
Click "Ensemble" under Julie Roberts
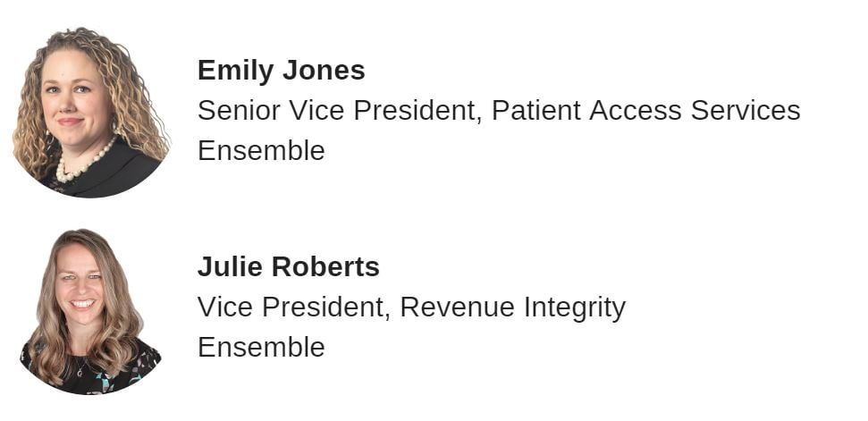[x=261, y=347]
